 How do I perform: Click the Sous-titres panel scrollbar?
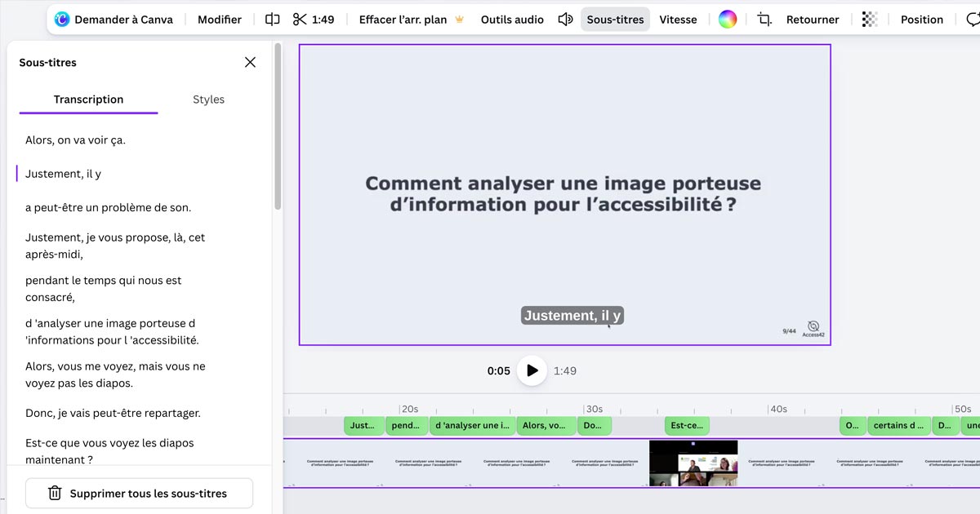point(278,126)
